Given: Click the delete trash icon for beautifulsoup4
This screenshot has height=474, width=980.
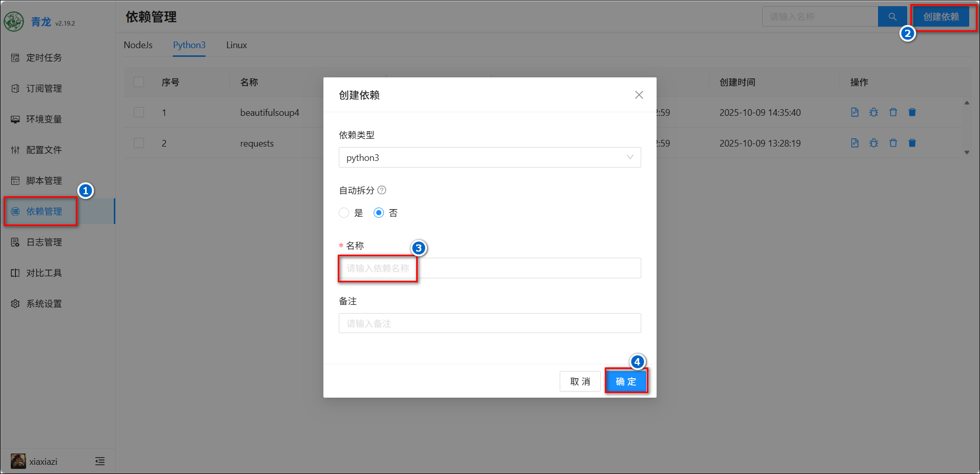Looking at the screenshot, I should [893, 112].
